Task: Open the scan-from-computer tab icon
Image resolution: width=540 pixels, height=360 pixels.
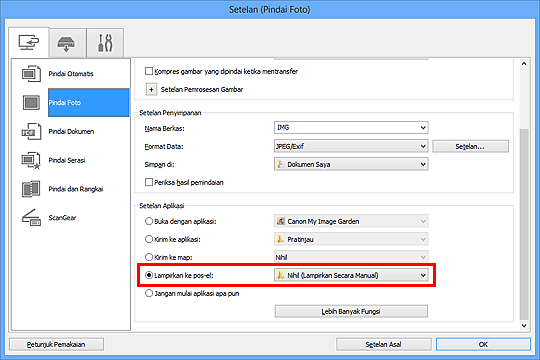Action: [x=29, y=43]
